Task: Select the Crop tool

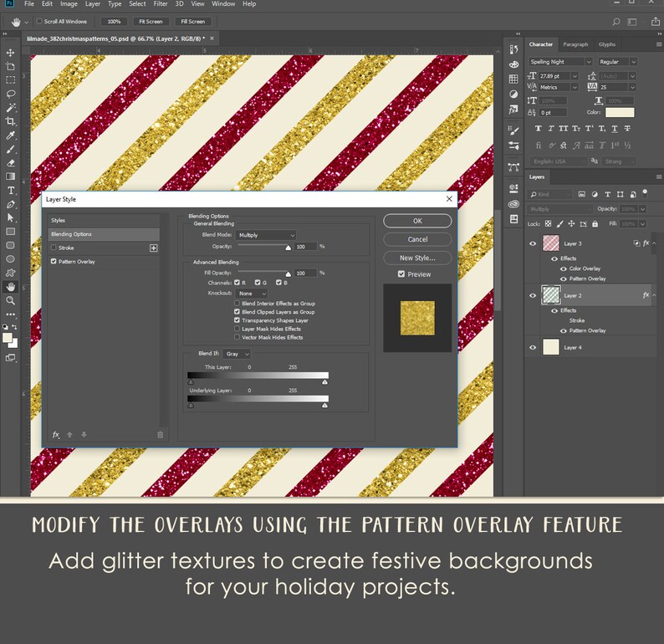Action: coord(11,121)
